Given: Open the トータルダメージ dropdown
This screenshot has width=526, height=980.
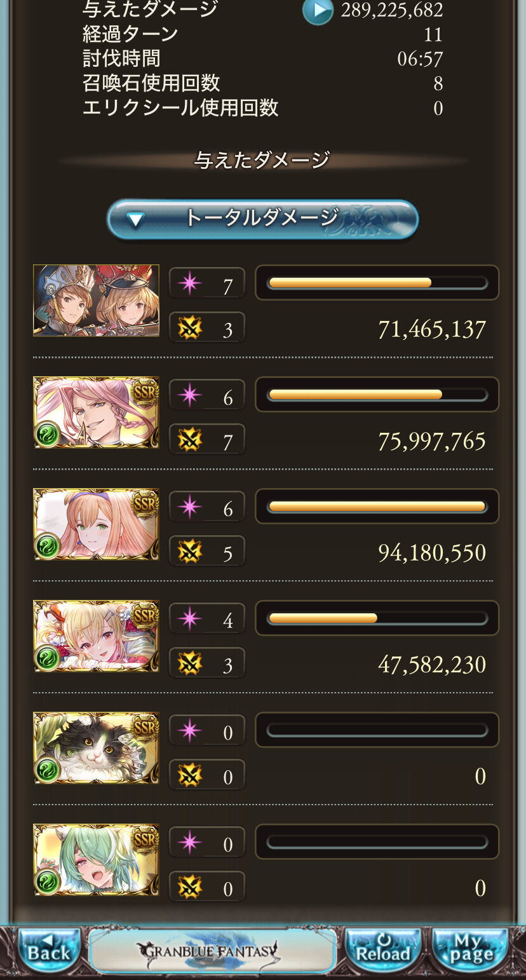Looking at the screenshot, I should click(262, 219).
